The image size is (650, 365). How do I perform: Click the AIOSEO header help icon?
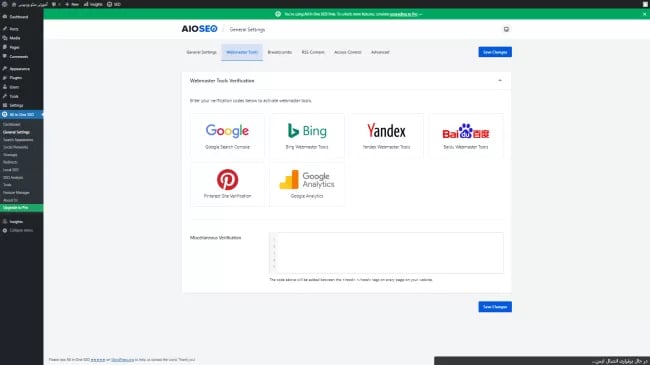point(506,29)
